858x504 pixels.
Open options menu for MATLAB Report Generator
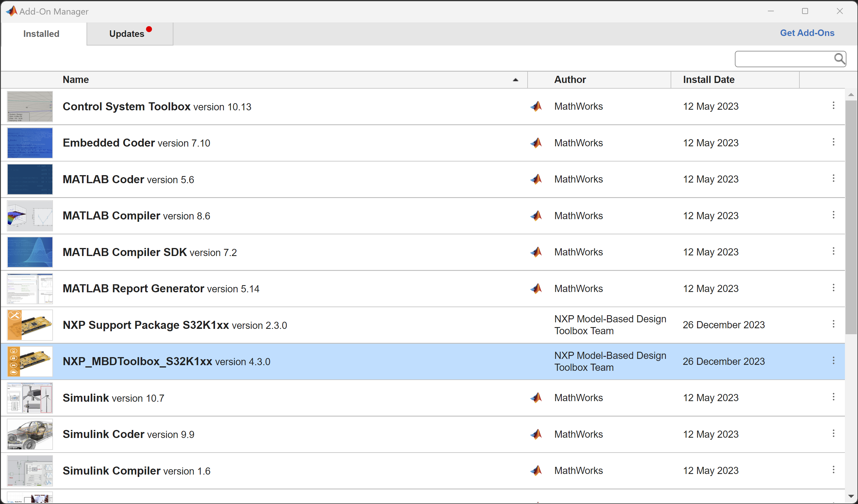pos(834,288)
